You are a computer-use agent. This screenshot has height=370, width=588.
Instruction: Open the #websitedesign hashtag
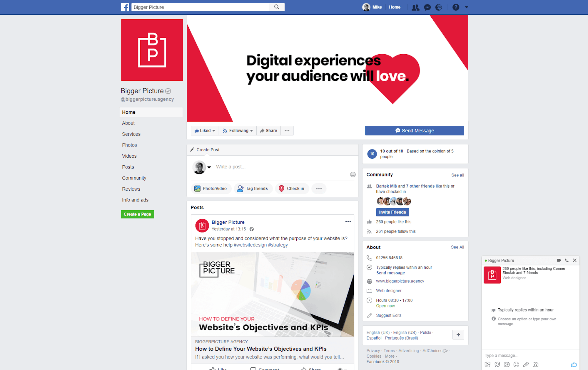point(250,245)
